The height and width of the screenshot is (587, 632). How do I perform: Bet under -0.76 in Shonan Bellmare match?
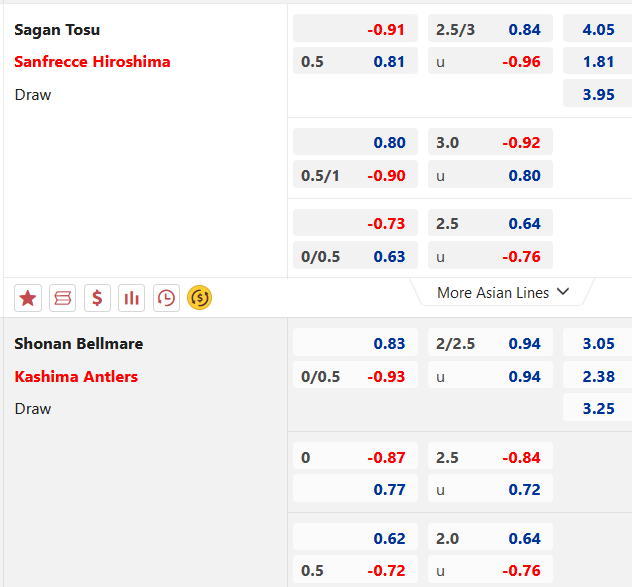tap(490, 570)
